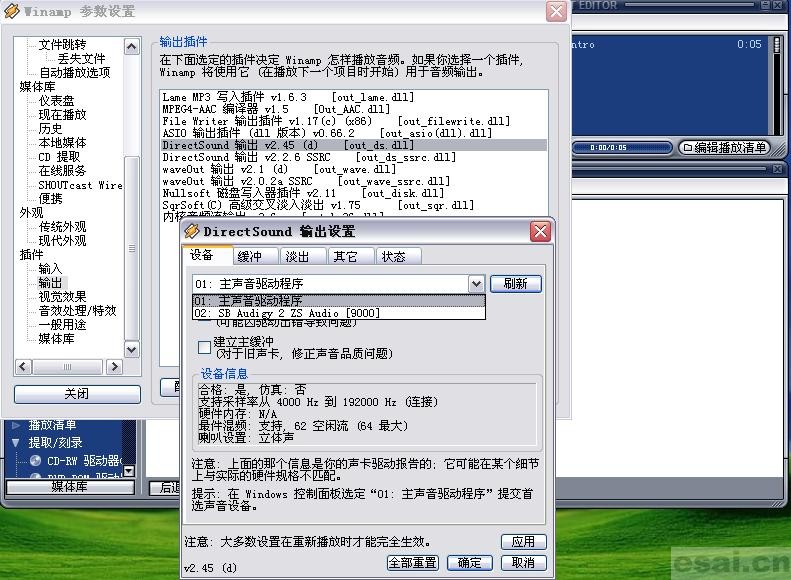
Task: Click the CD-RW drive icon in sidebar
Action: point(36,461)
